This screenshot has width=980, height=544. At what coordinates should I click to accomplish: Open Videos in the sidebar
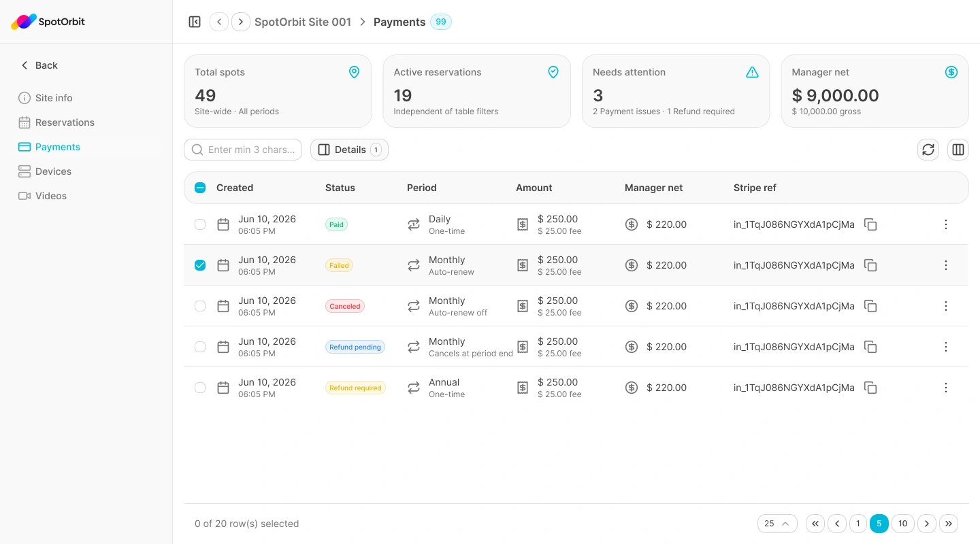pyautogui.click(x=86, y=196)
